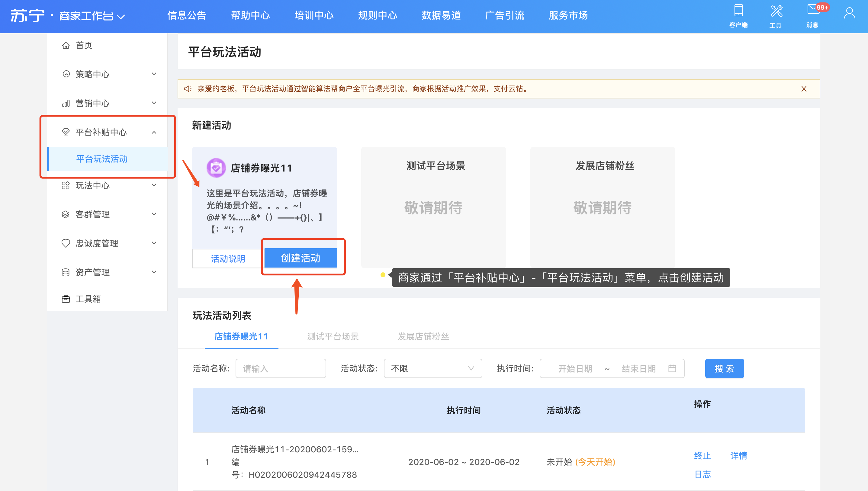Image resolution: width=868 pixels, height=491 pixels.
Task: Click the 搜索 button
Action: 724,369
